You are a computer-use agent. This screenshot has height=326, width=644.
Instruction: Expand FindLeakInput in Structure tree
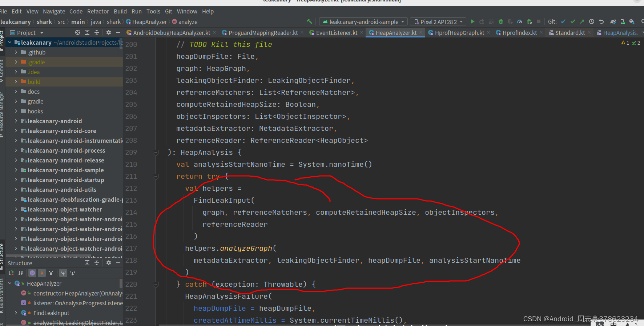[x=16, y=313]
